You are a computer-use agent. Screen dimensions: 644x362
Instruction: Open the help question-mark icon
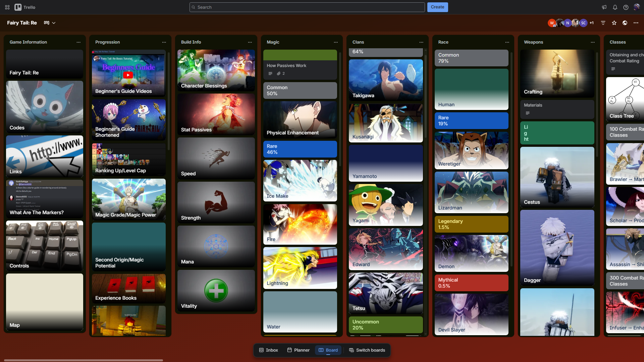626,7
